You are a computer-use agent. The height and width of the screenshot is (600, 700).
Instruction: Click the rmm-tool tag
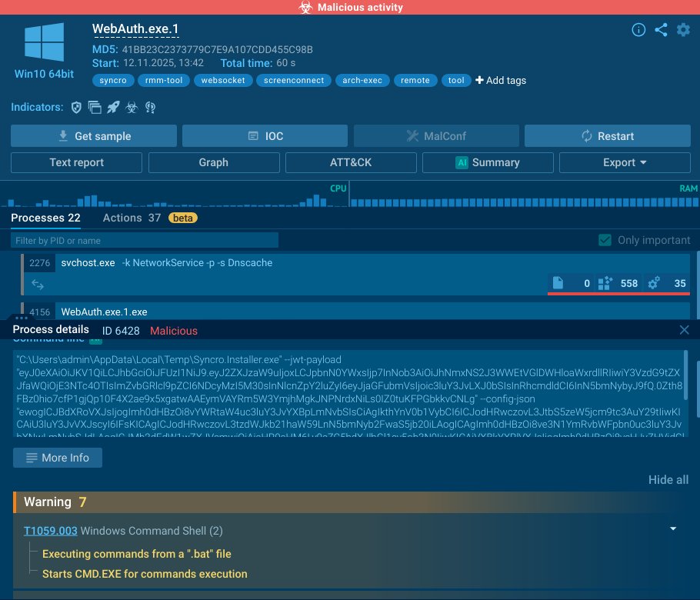164,80
